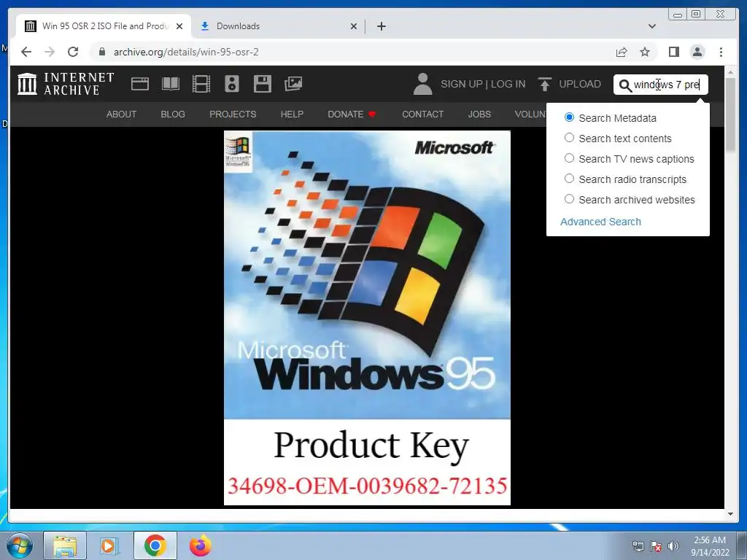Expand the tab search chevron dropdown
The height and width of the screenshot is (560, 747).
pyautogui.click(x=652, y=26)
